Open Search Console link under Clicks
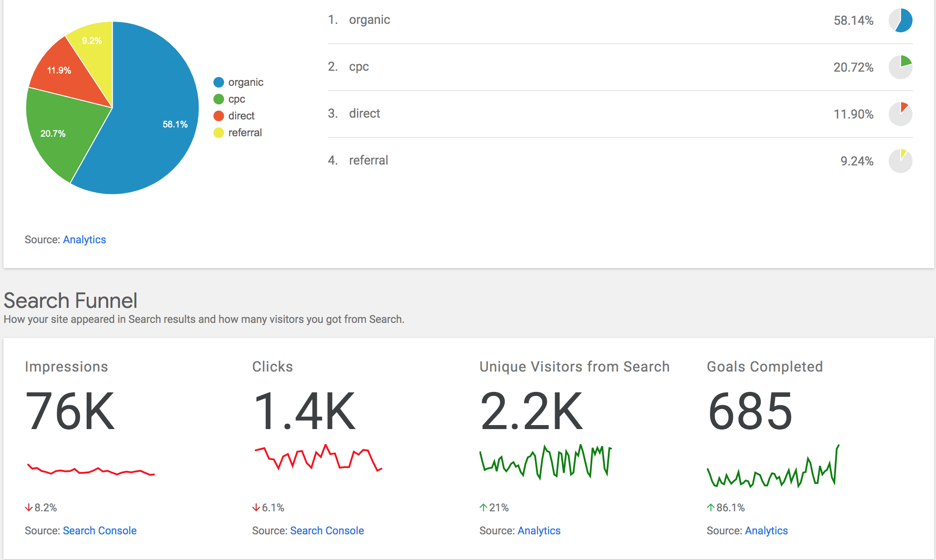 pos(327,531)
